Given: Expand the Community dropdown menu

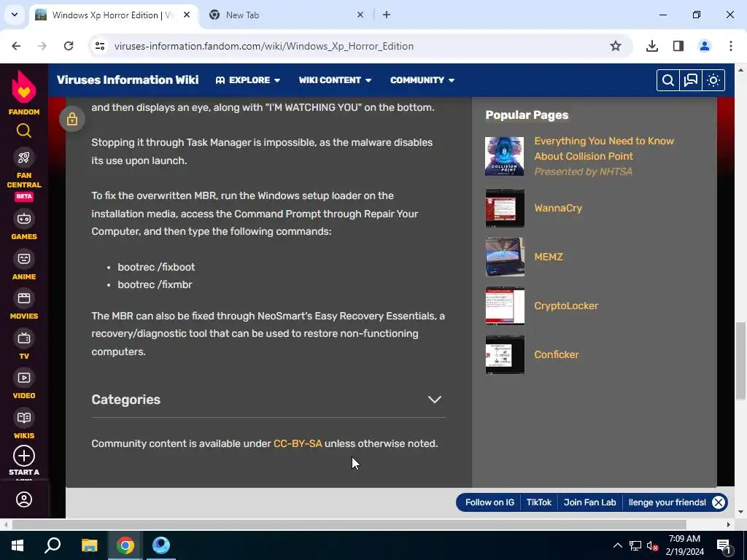Looking at the screenshot, I should click(x=422, y=80).
